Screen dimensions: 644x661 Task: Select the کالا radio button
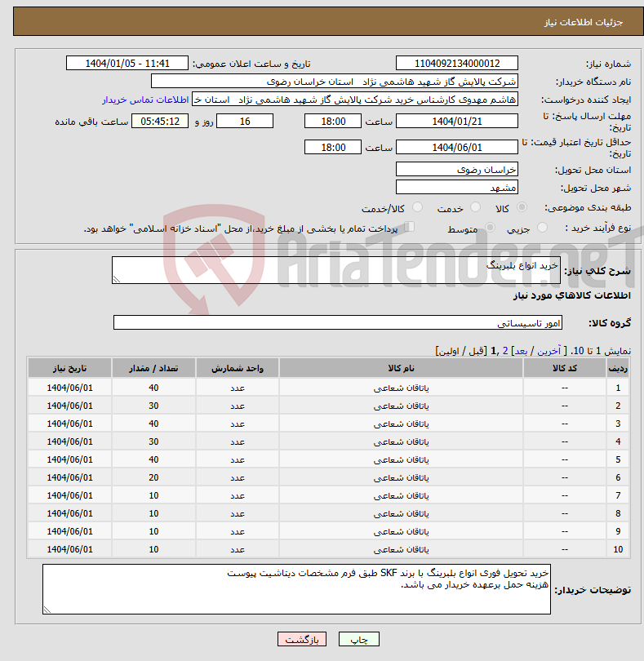point(522,207)
